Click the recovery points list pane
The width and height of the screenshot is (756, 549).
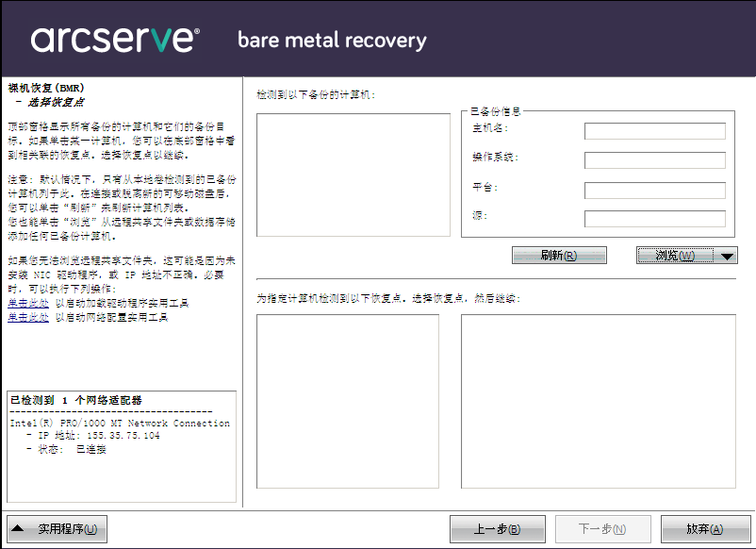pyautogui.click(x=348, y=402)
